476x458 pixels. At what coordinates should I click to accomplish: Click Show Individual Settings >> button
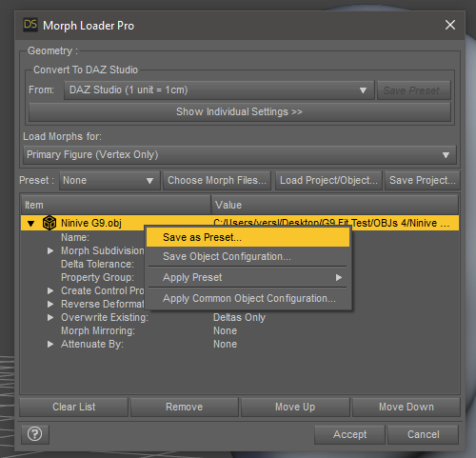240,111
